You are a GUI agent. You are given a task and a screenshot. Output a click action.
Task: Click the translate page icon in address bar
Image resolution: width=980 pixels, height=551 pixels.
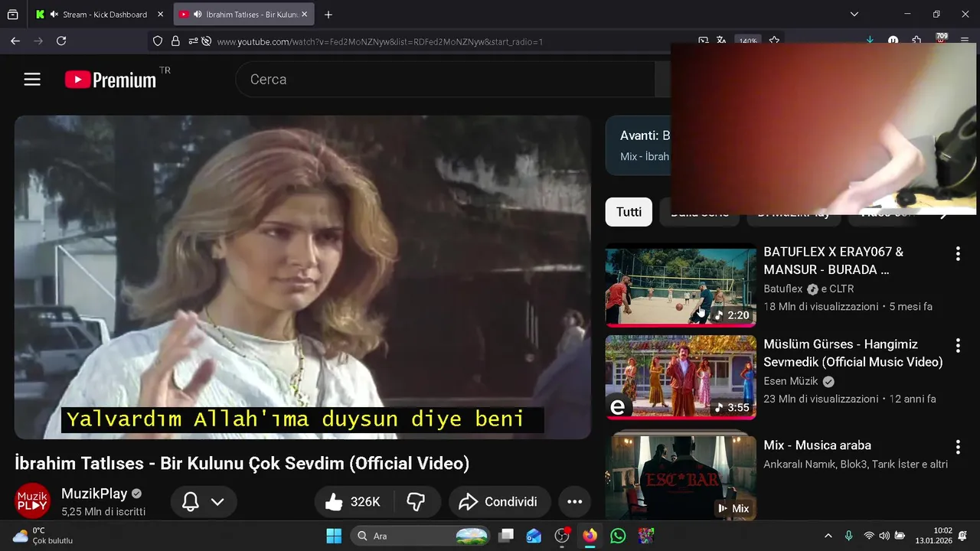721,41
